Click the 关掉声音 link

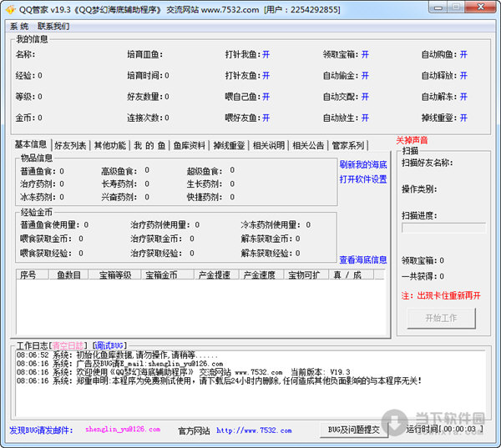pyautogui.click(x=412, y=140)
